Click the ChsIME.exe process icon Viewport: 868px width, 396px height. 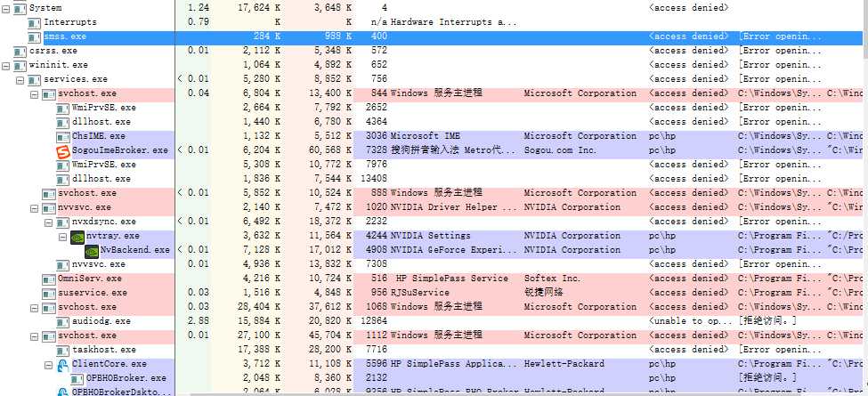[x=63, y=137]
